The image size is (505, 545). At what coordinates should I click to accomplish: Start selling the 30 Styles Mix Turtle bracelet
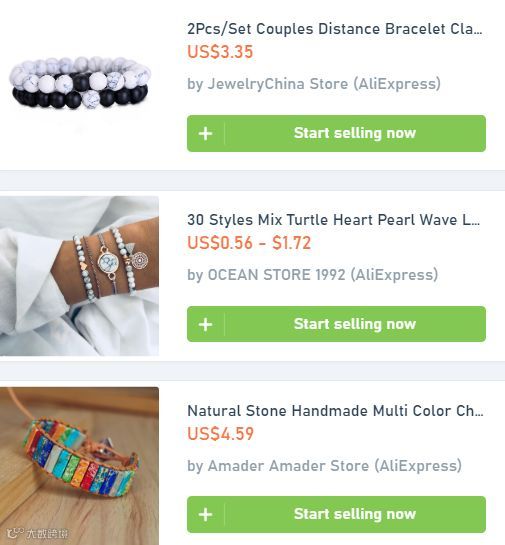point(355,324)
